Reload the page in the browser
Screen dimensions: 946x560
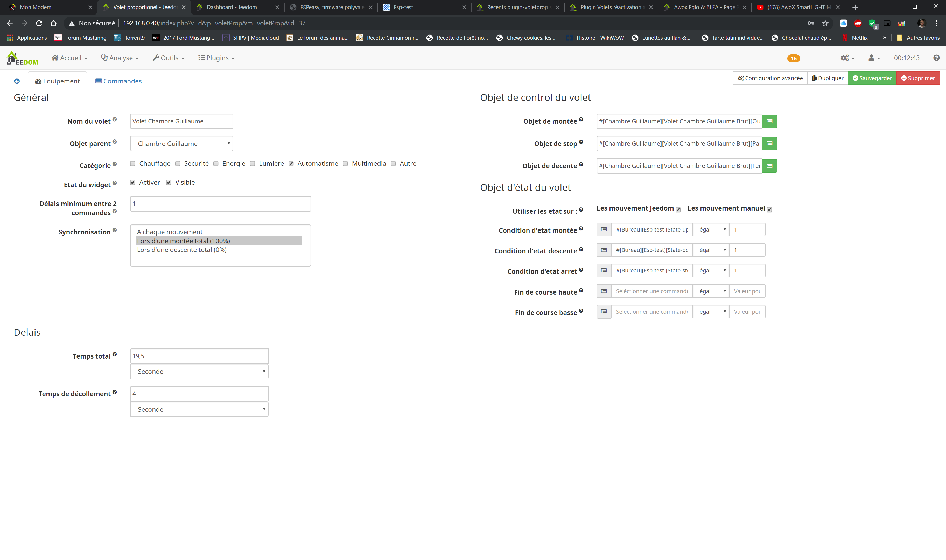click(x=39, y=23)
